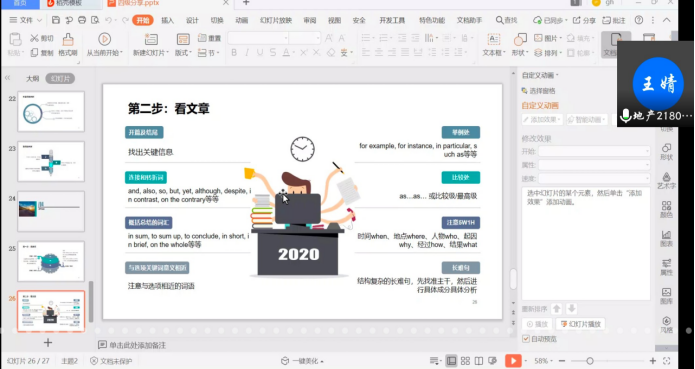
Task: Toggle the auto preview (自动预览) checkbox
Action: click(x=526, y=339)
